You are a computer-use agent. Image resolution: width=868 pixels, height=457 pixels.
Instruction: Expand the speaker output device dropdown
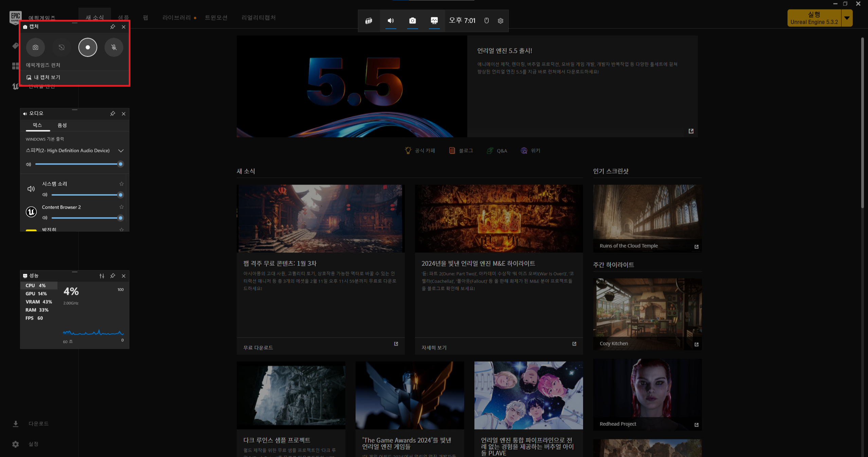tap(121, 151)
